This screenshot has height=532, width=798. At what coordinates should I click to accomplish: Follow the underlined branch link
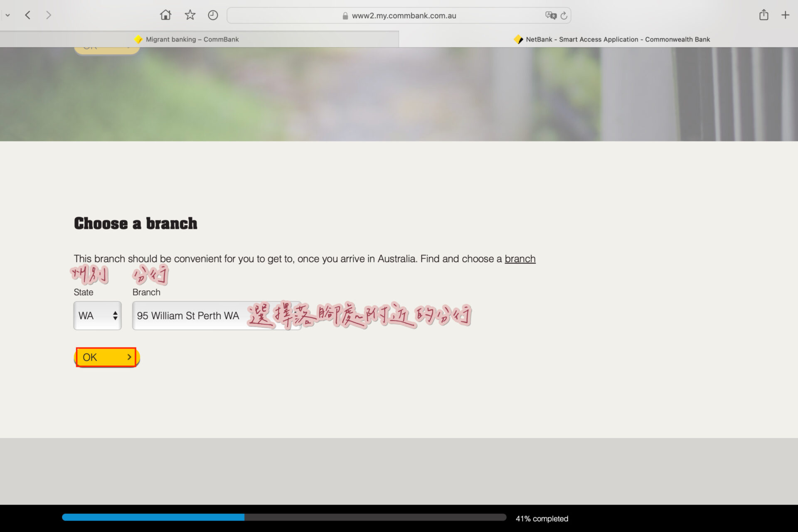tap(520, 259)
